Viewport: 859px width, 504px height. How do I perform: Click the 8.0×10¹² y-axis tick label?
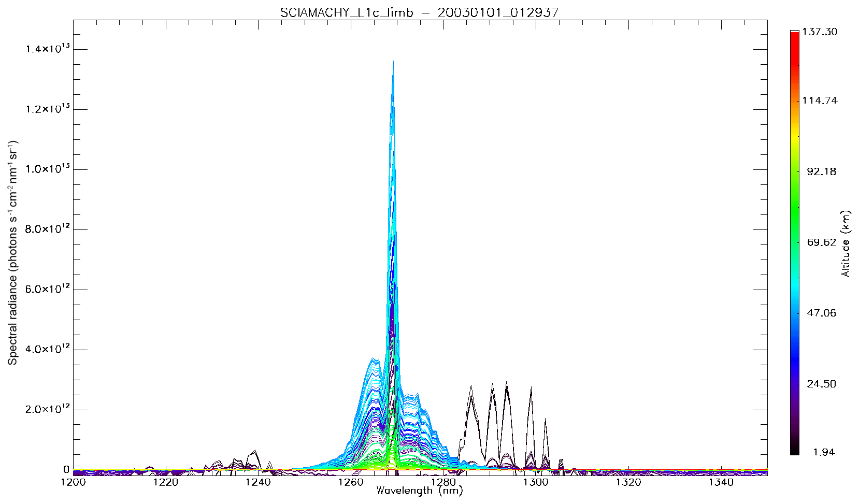(x=48, y=229)
